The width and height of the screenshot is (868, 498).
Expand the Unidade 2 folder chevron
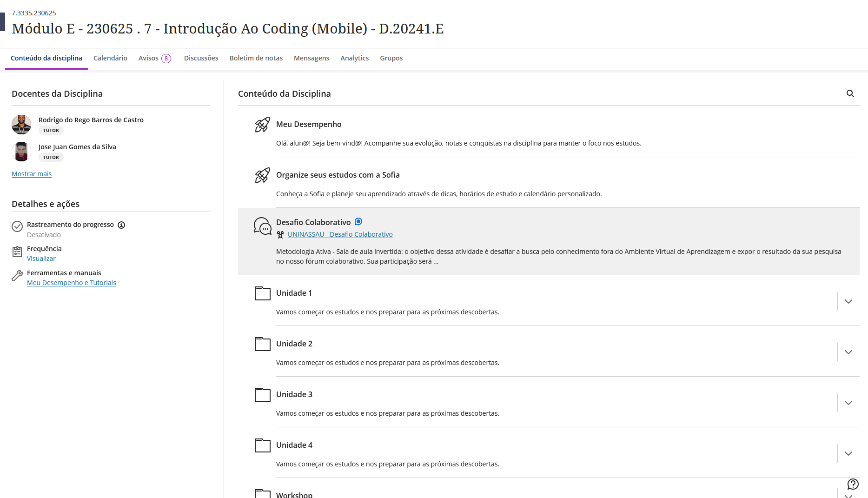point(848,352)
